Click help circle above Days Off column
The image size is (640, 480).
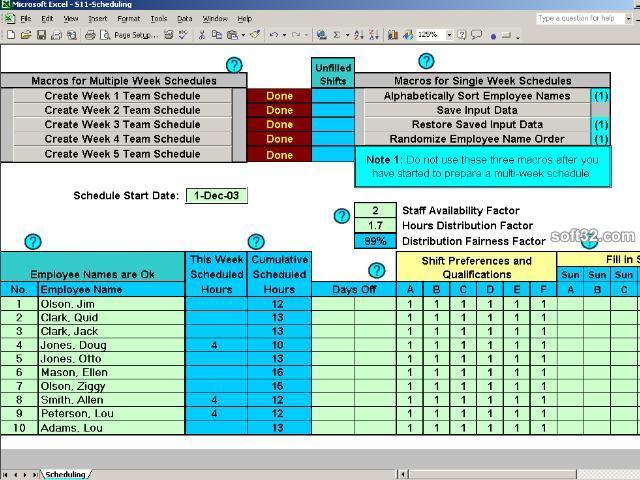376,270
